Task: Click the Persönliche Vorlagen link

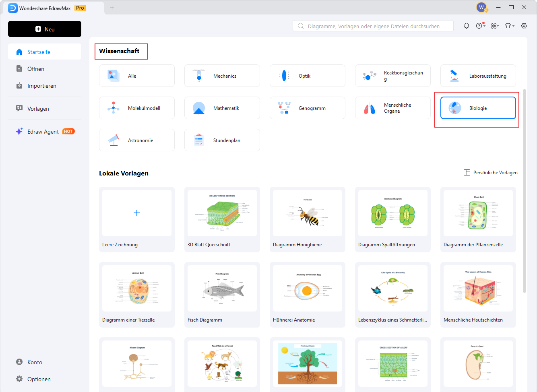Action: point(491,173)
